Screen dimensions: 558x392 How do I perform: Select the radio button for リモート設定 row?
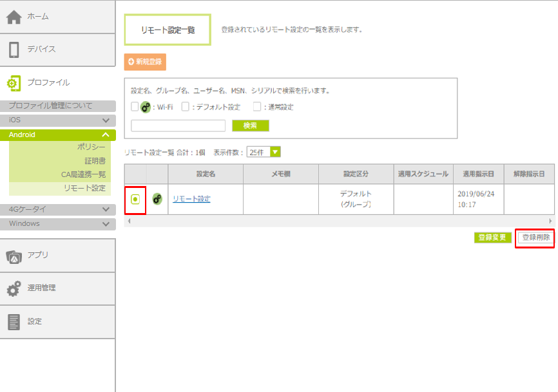pyautogui.click(x=135, y=200)
